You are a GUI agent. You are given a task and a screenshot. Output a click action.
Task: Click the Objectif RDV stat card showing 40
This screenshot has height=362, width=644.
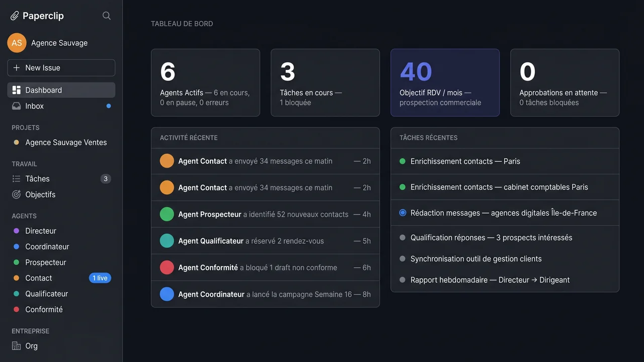pos(445,82)
